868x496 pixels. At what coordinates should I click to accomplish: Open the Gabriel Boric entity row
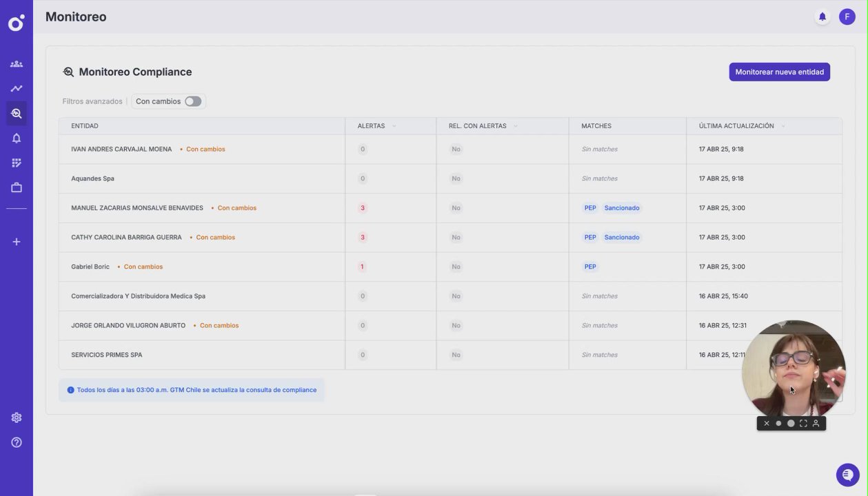pos(90,267)
